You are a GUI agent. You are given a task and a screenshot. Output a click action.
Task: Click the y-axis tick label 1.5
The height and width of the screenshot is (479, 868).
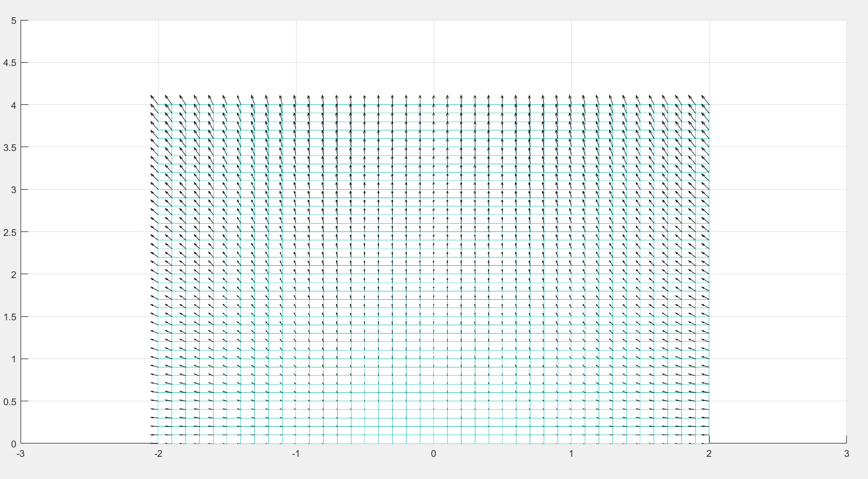click(9, 317)
